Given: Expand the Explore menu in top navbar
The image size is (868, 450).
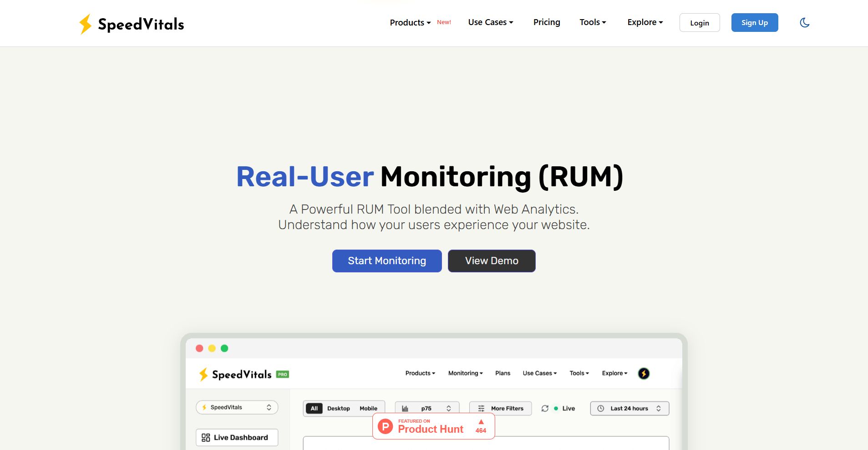Looking at the screenshot, I should coord(645,22).
